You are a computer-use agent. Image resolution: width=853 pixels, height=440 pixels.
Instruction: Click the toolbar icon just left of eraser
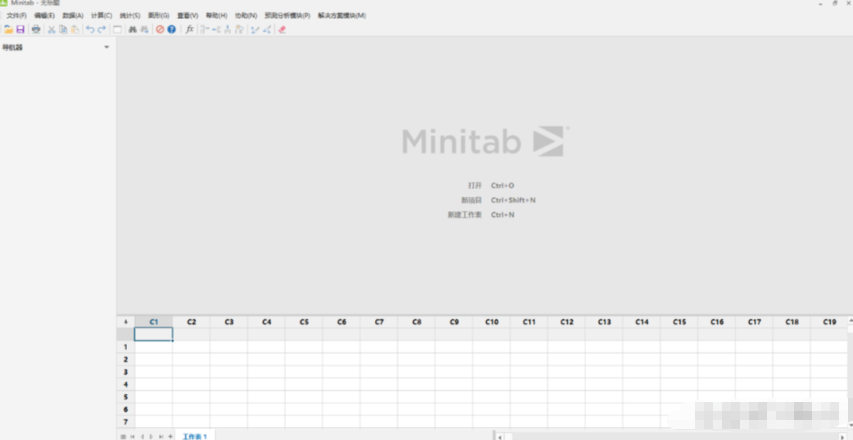pyautogui.click(x=267, y=29)
